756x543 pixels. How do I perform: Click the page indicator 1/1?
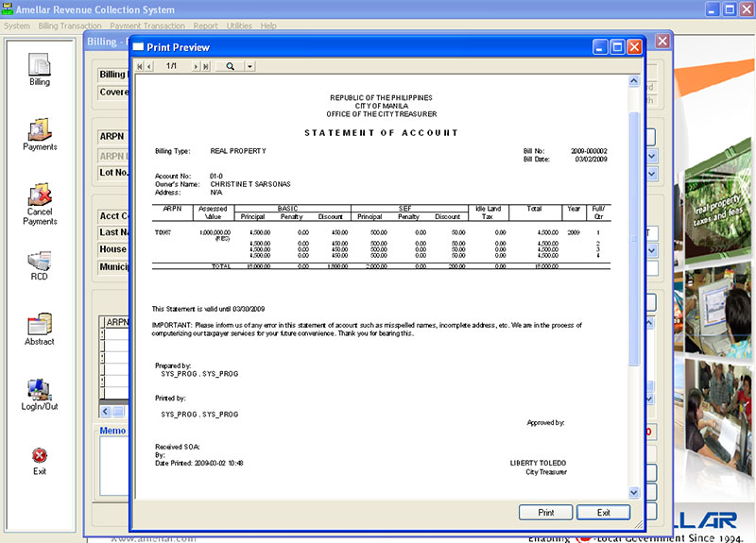point(171,66)
